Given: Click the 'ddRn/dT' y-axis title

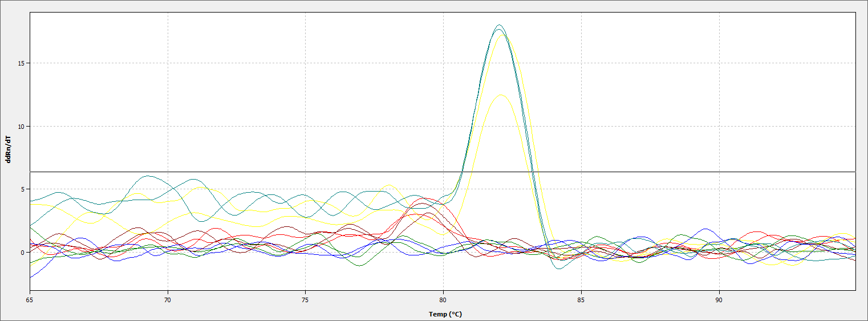Looking at the screenshot, I should coord(8,150).
